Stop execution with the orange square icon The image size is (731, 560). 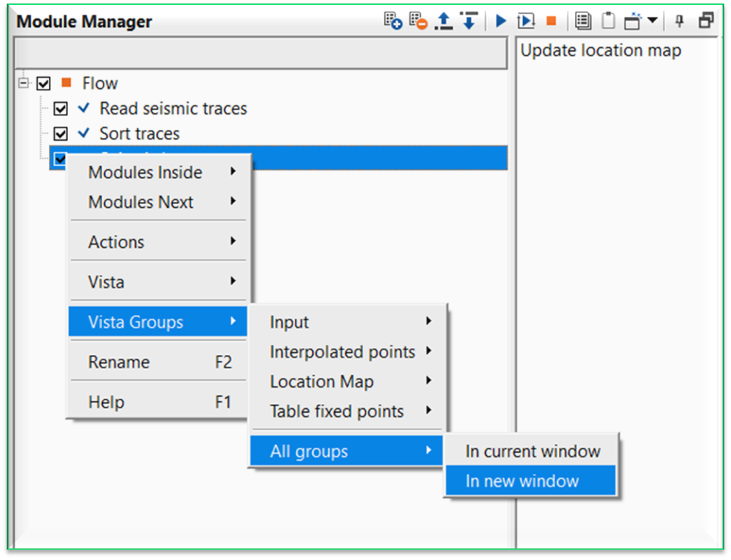click(x=551, y=21)
